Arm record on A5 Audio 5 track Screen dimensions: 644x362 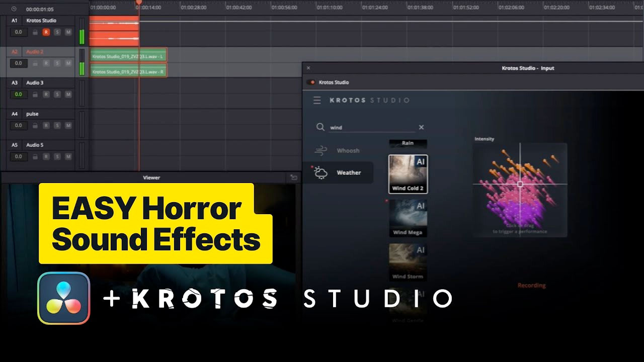click(46, 157)
